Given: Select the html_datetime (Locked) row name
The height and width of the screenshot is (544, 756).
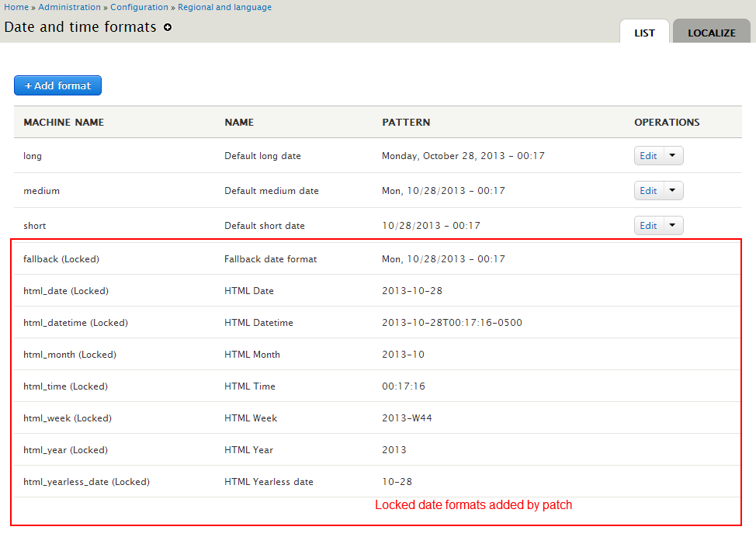Looking at the screenshot, I should click(75, 323).
